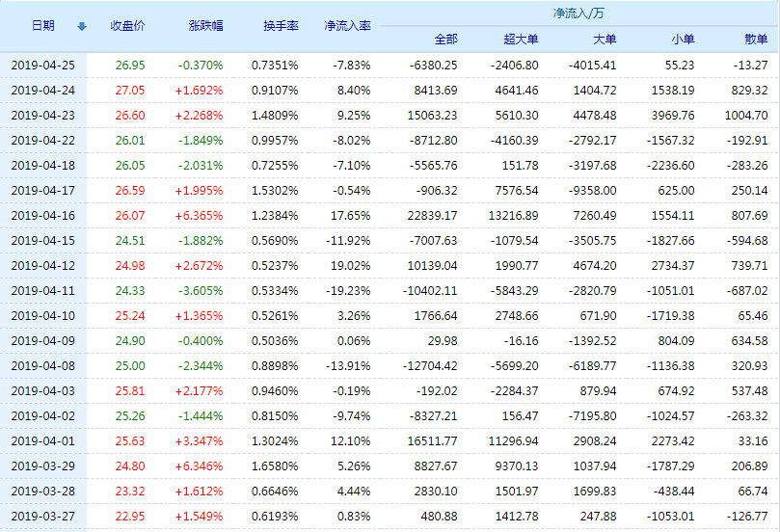Click the 大单 sub-header
The image size is (780, 532).
pos(605,40)
